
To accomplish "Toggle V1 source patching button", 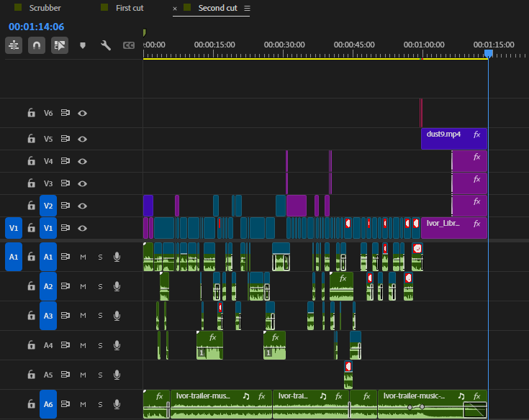I will coord(14,228).
